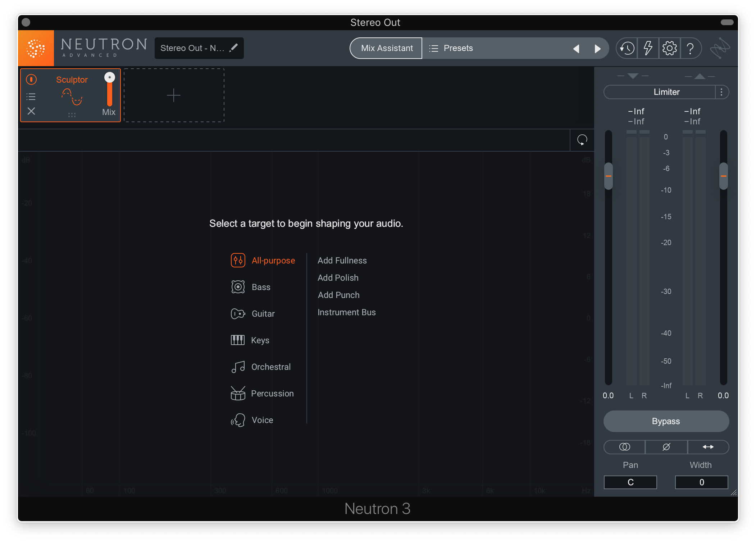Select the Percussion drum icon

(x=238, y=393)
